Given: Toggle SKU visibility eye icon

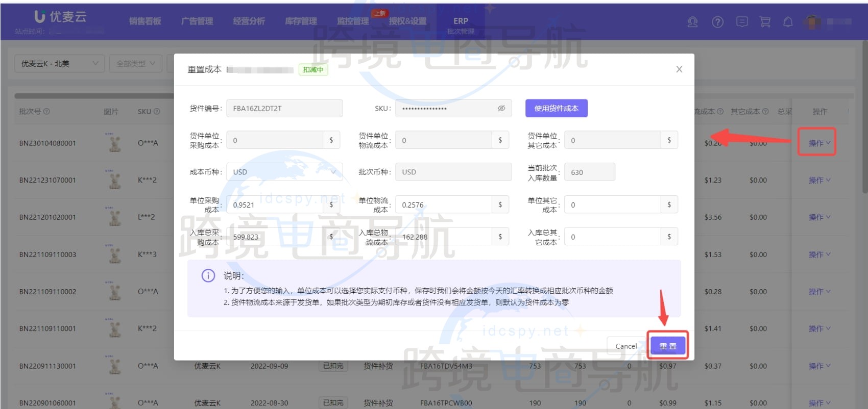Looking at the screenshot, I should point(501,108).
